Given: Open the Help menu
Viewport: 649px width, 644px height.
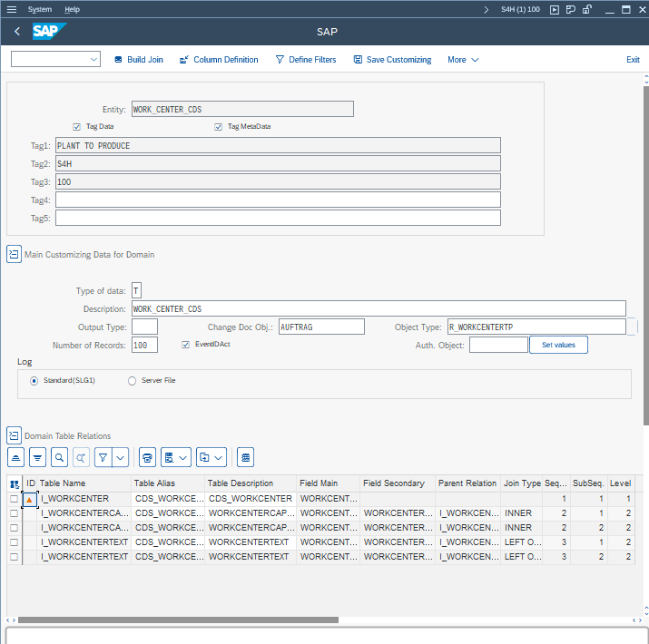Looking at the screenshot, I should [x=73, y=9].
